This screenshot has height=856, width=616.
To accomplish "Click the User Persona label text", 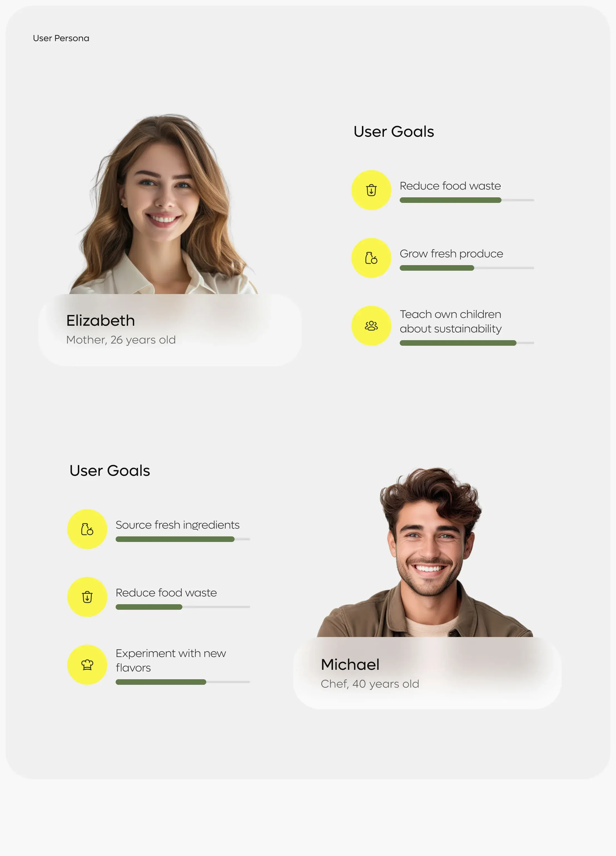I will point(61,38).
